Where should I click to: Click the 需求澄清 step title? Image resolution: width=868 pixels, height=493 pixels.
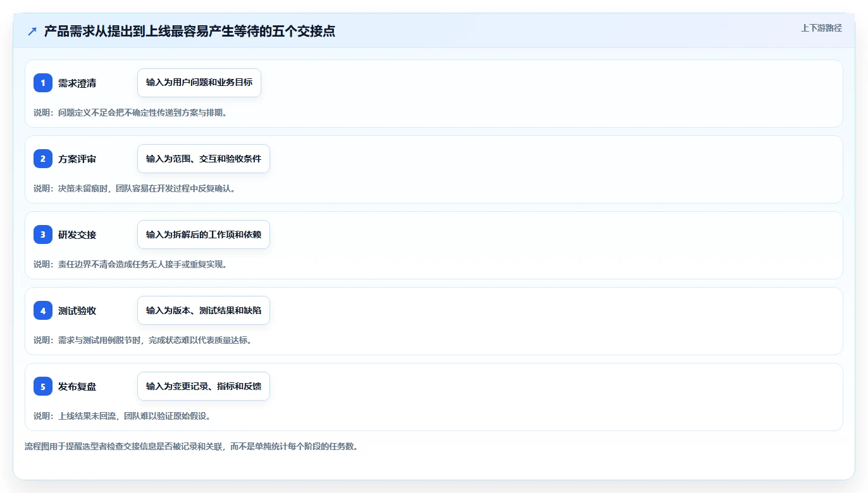77,83
